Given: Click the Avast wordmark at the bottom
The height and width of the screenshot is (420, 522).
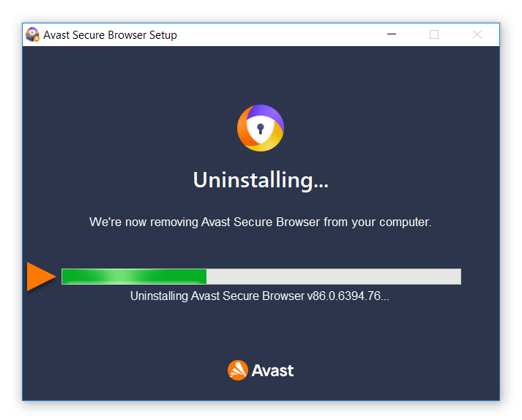Looking at the screenshot, I should coord(272,370).
